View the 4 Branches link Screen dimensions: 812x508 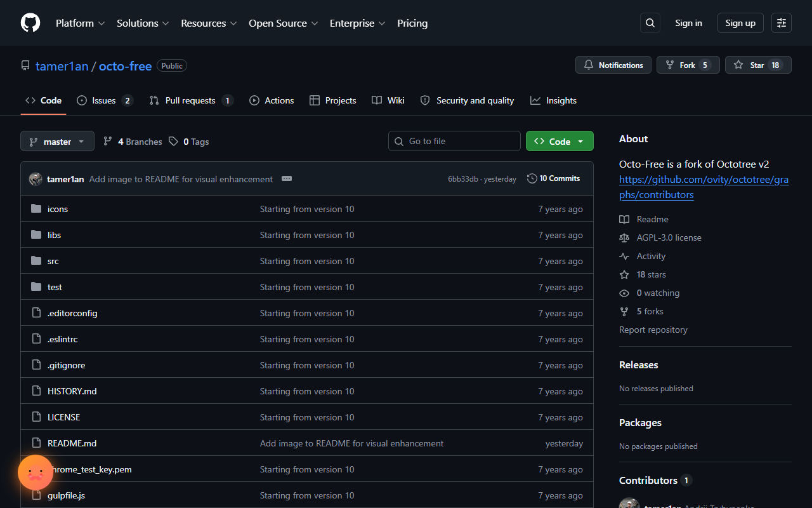[133, 142]
